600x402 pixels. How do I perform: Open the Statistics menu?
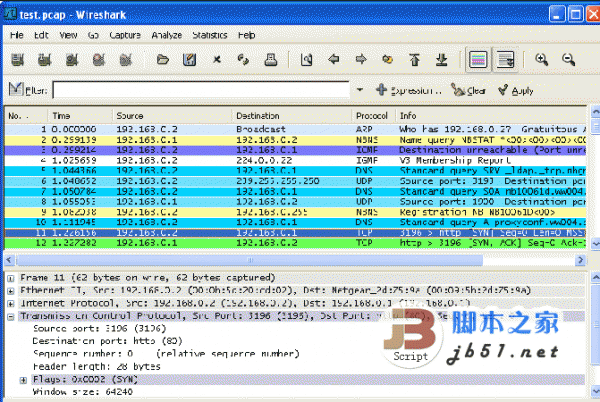coord(210,35)
